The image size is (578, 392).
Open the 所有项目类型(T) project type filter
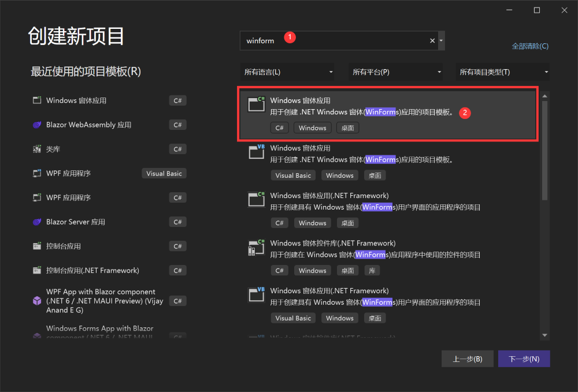[x=503, y=72]
